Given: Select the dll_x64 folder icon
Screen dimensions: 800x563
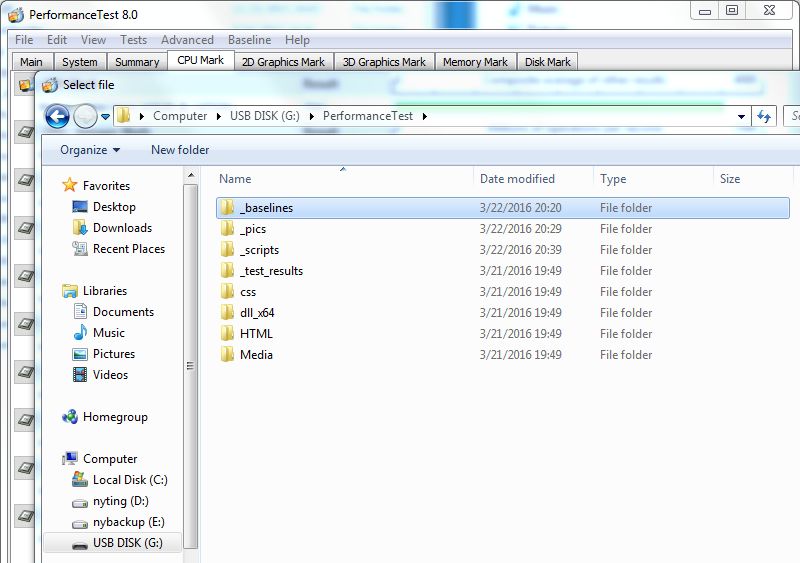Looking at the screenshot, I should (x=227, y=312).
